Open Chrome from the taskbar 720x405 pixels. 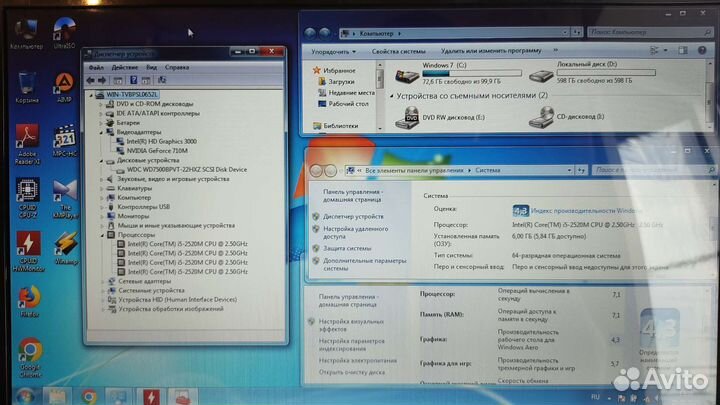point(88,396)
